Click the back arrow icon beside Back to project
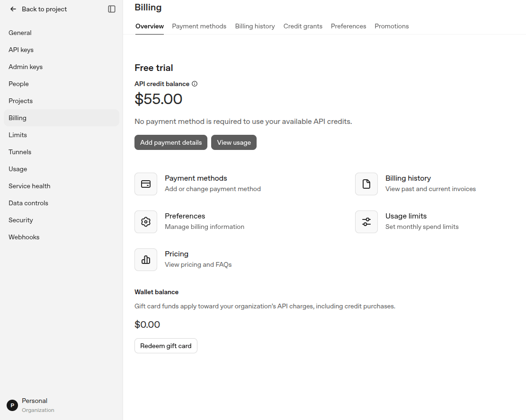The image size is (526, 420). 13,9
